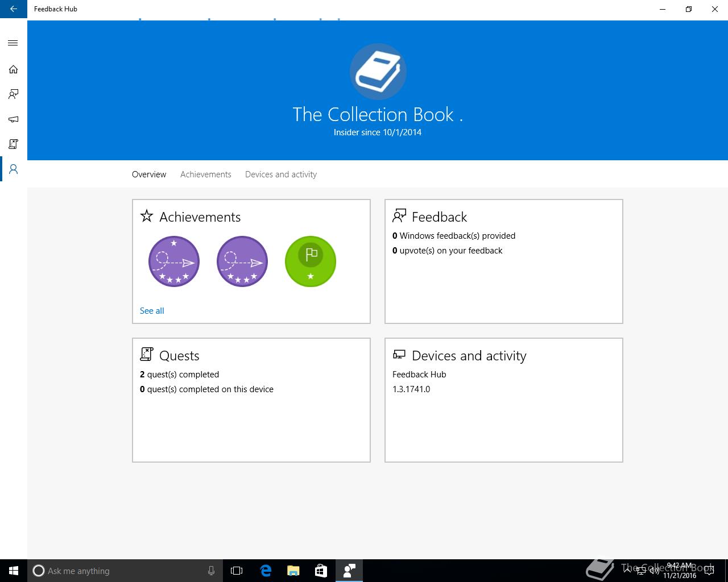The image size is (728, 582).
Task: Open the Feedback section in sidebar
Action: pyautogui.click(x=13, y=94)
